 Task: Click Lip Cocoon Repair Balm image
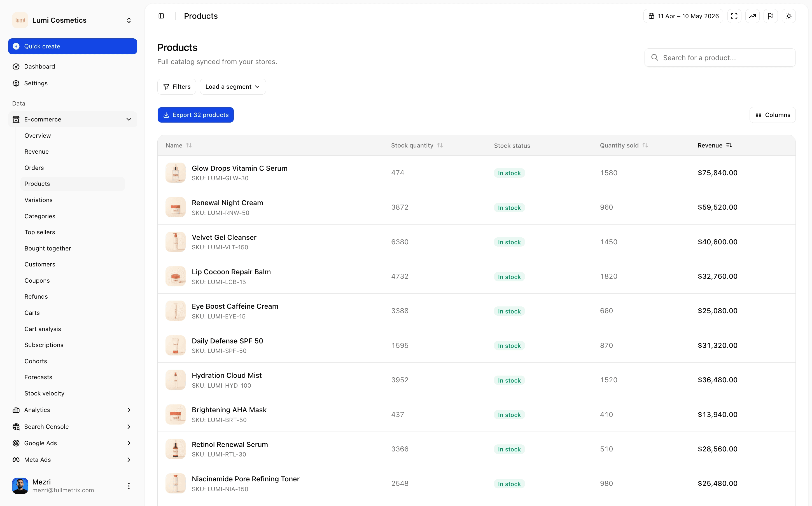click(175, 276)
